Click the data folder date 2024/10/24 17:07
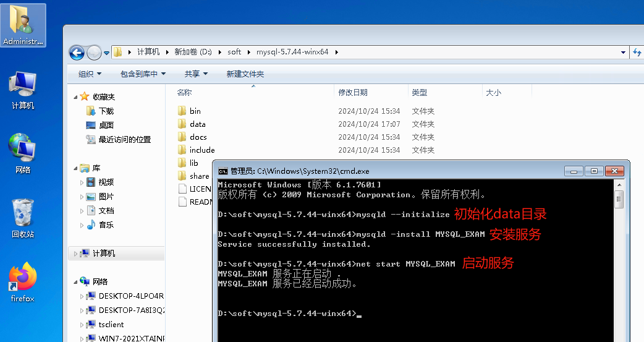 tap(369, 124)
